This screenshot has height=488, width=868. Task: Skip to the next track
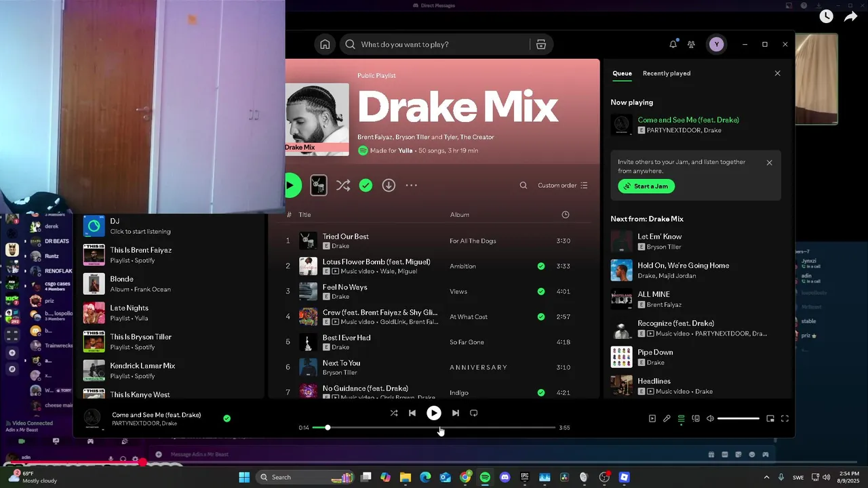[456, 413]
